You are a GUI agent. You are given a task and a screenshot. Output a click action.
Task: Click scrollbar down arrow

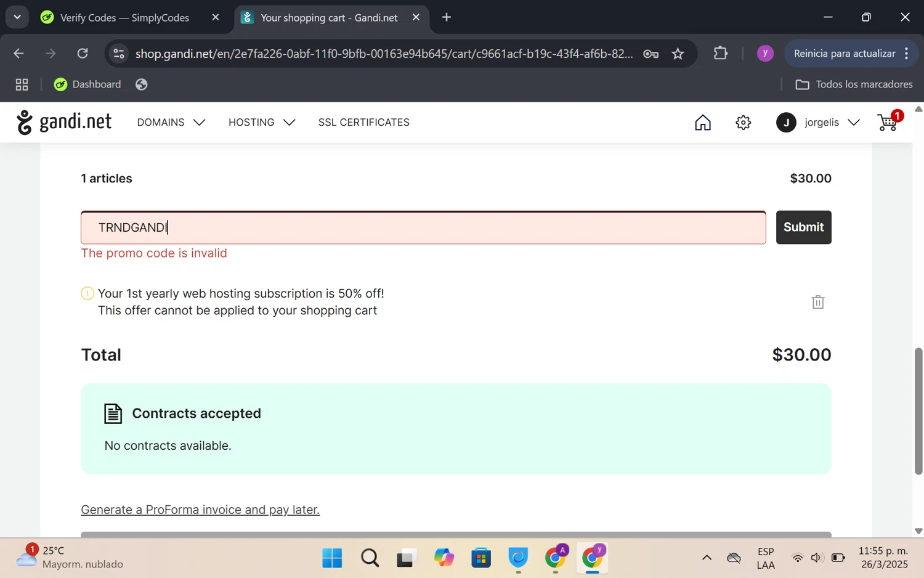[918, 531]
